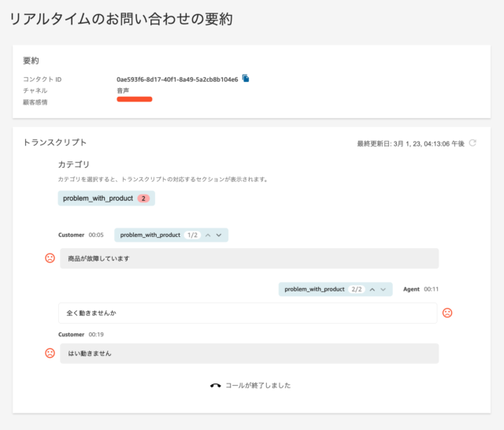Click problem_with_product tag on Customer 00:05 message
Screen dimensions: 504x430
coord(150,235)
